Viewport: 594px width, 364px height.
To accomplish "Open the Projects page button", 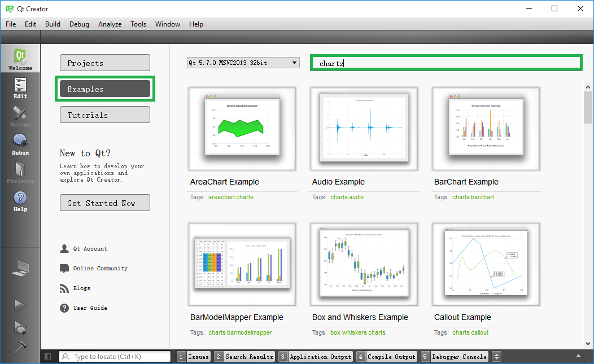I will click(x=105, y=63).
